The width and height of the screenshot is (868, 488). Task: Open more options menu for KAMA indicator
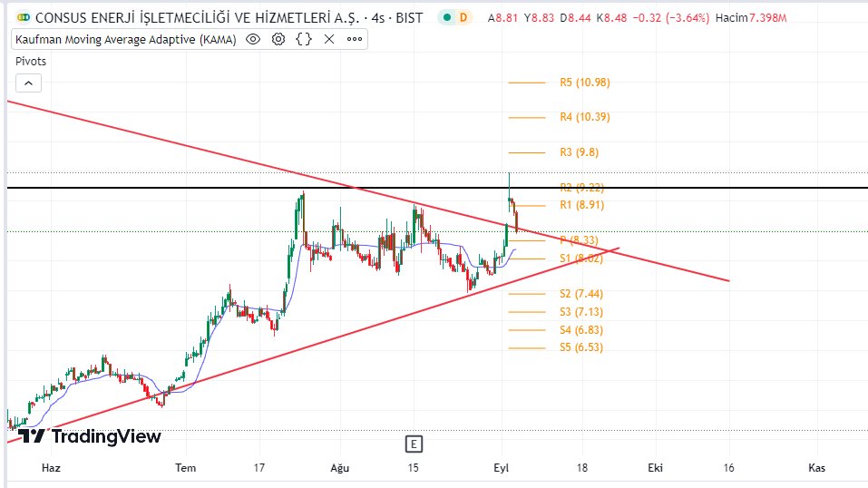click(x=355, y=39)
